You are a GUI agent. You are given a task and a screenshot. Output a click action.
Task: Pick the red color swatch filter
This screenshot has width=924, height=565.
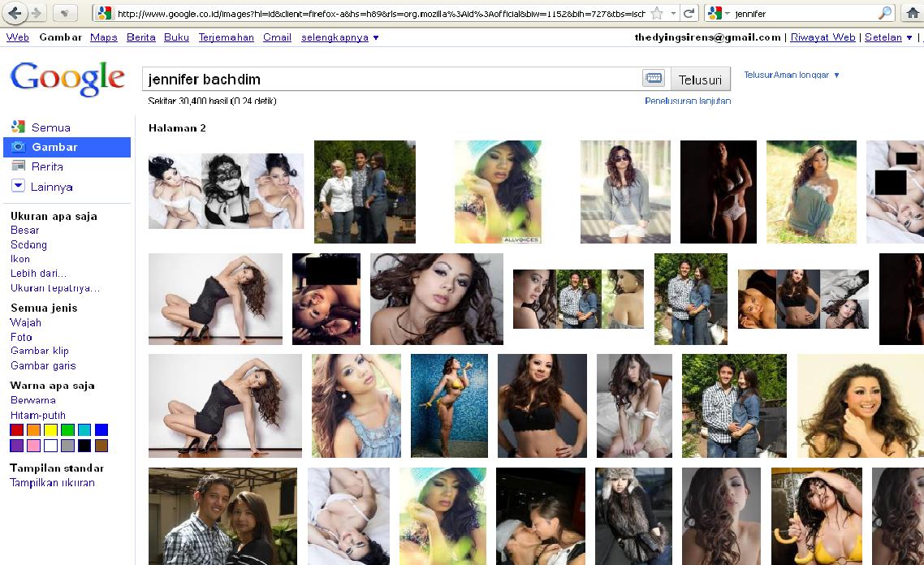coord(16,430)
